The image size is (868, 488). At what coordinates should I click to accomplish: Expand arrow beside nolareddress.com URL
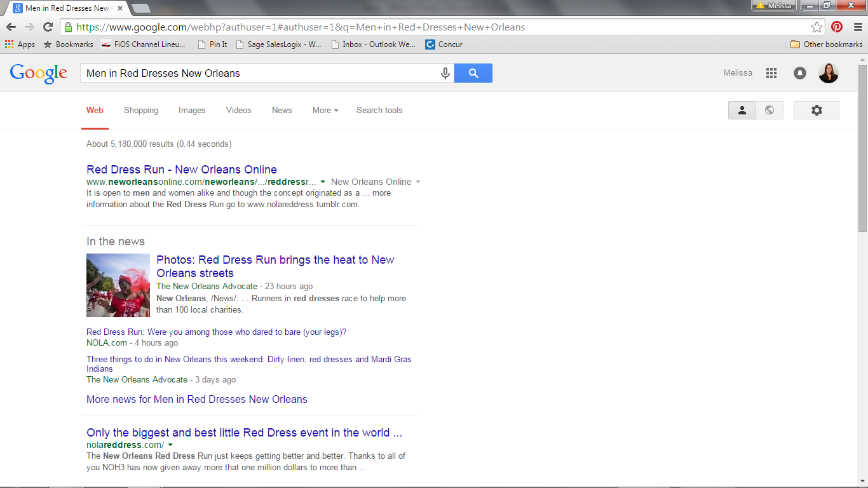(170, 445)
